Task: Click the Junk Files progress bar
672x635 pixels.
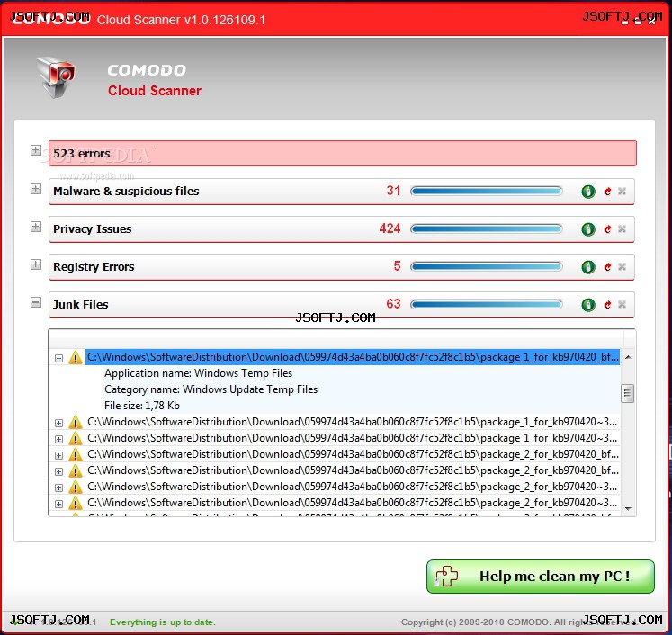Action: coord(487,304)
